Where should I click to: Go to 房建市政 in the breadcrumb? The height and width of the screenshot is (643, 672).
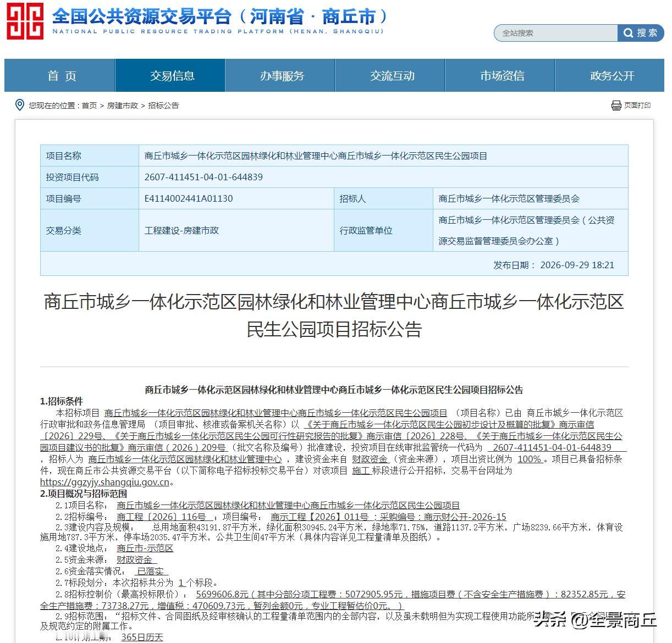[123, 106]
